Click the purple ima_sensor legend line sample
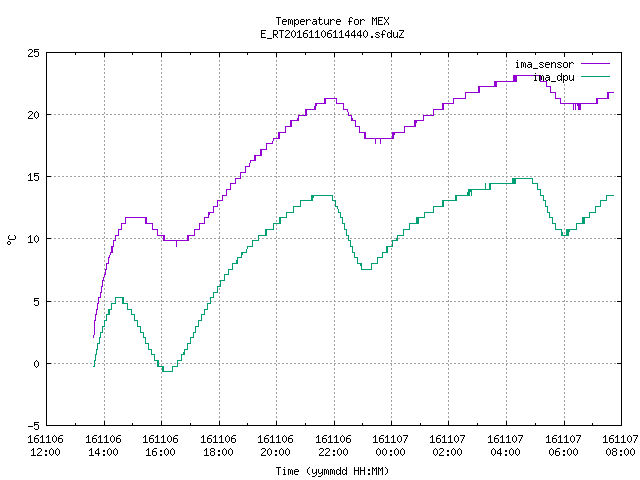The height and width of the screenshot is (480, 640). 595,64
